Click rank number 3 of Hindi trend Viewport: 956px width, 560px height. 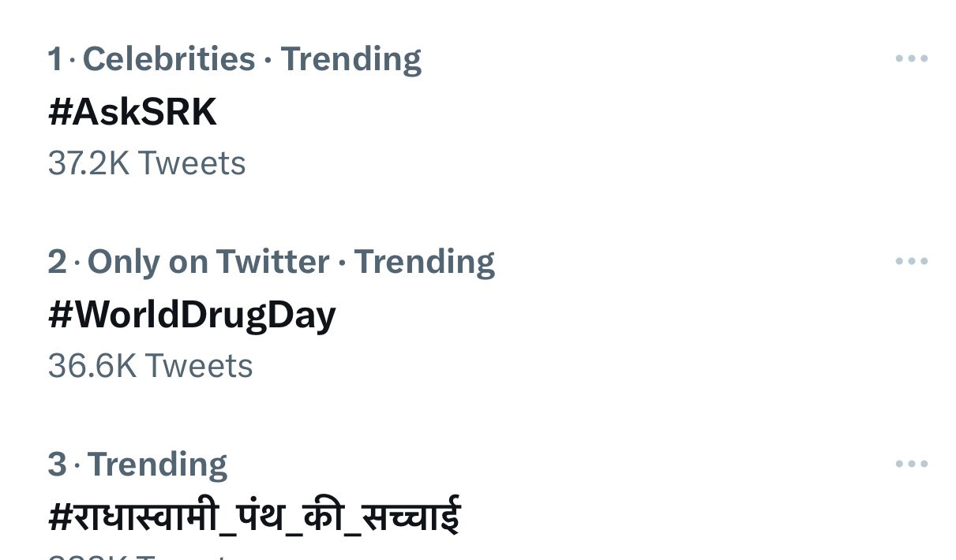point(57,465)
